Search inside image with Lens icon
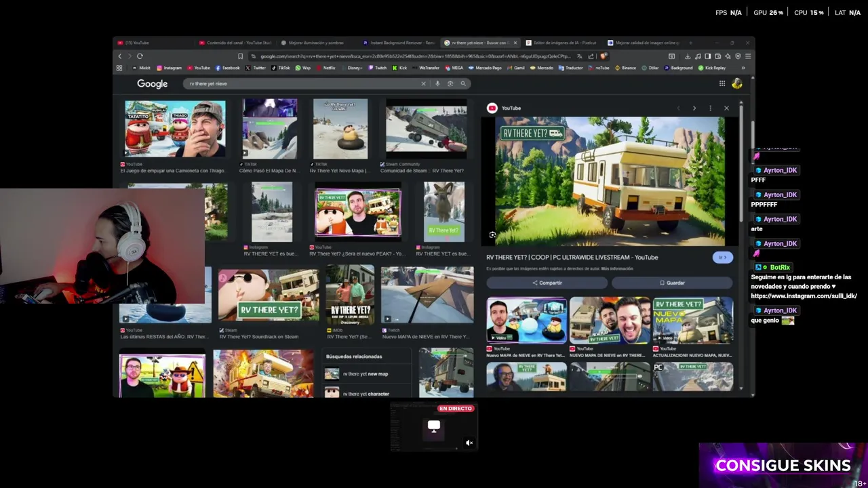This screenshot has height=488, width=868. point(492,235)
